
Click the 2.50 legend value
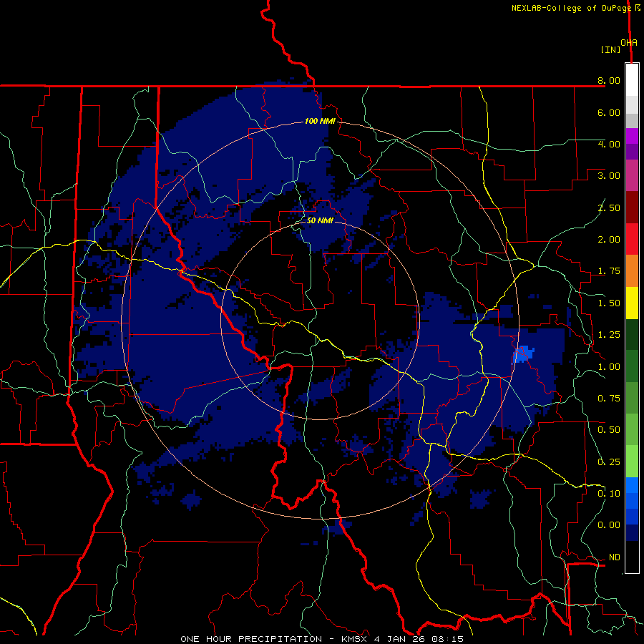609,208
